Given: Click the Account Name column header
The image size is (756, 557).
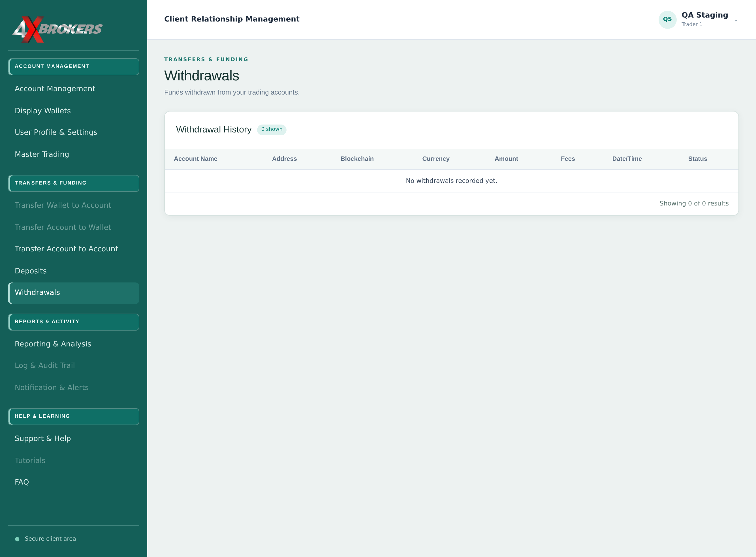Looking at the screenshot, I should 195,159.
